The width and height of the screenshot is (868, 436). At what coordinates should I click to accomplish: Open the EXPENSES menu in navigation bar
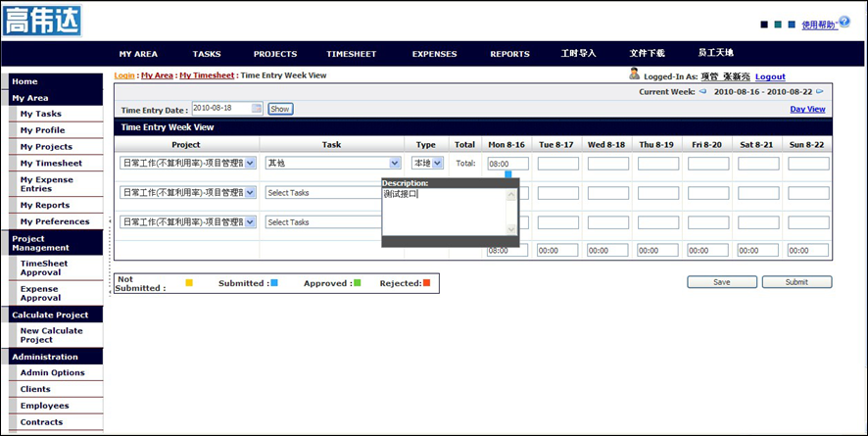[434, 54]
